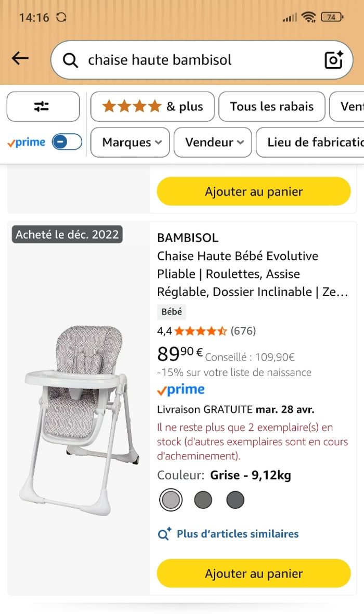
Task: Add Bambisol chair with Ajouter au panier
Action: pyautogui.click(x=254, y=573)
